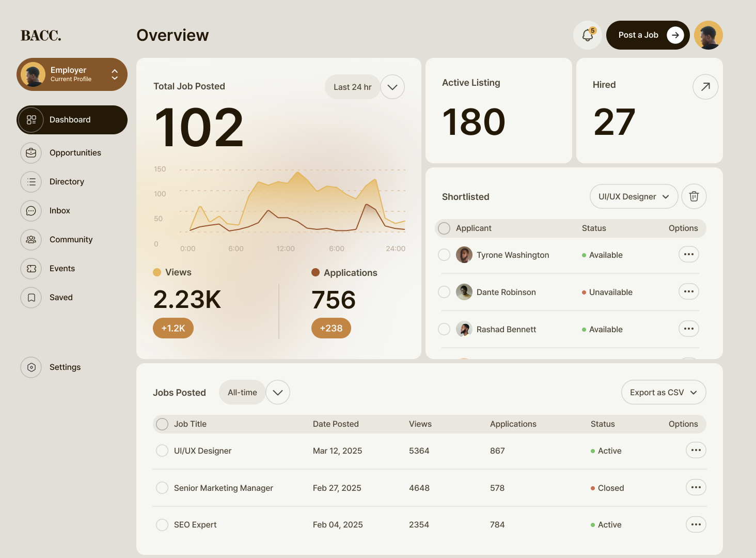The image size is (756, 558).
Task: Open the Inbox chat bubble icon
Action: 31,211
